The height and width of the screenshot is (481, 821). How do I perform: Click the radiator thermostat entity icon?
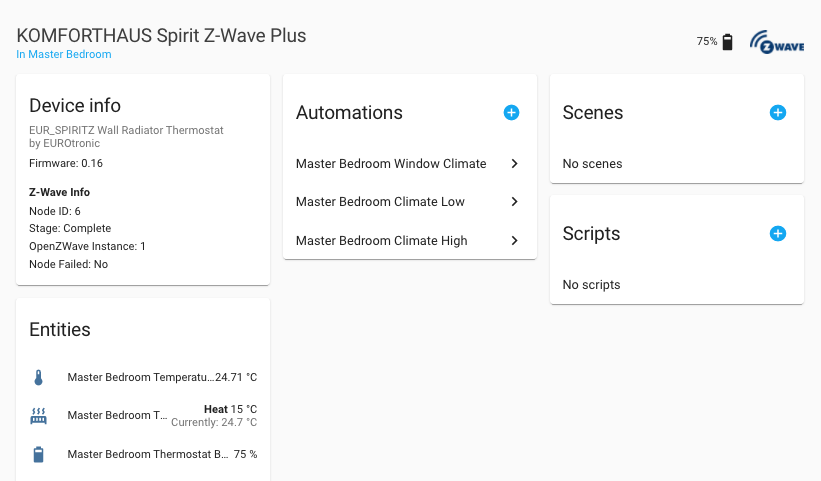[38, 416]
